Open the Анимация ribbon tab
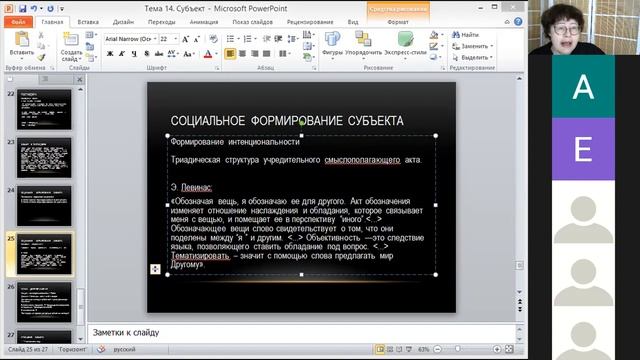 (x=204, y=22)
